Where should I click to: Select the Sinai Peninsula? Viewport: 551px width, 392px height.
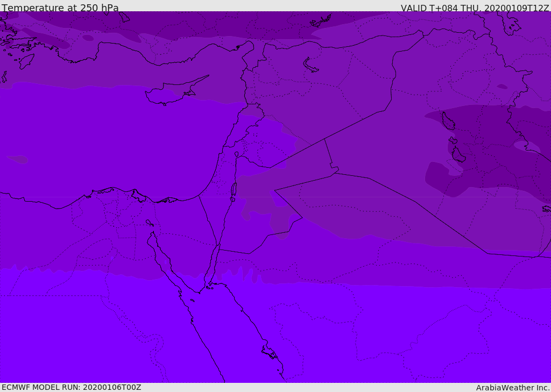point(183,237)
